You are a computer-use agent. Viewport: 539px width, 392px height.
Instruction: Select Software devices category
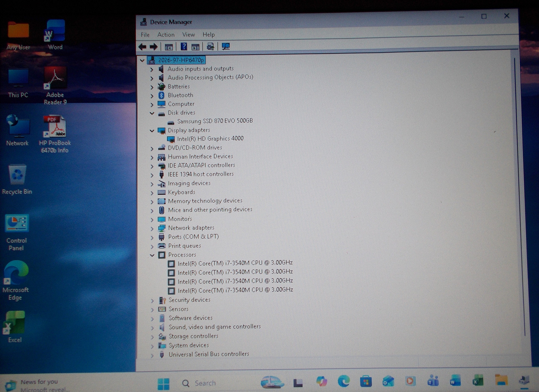tap(190, 318)
